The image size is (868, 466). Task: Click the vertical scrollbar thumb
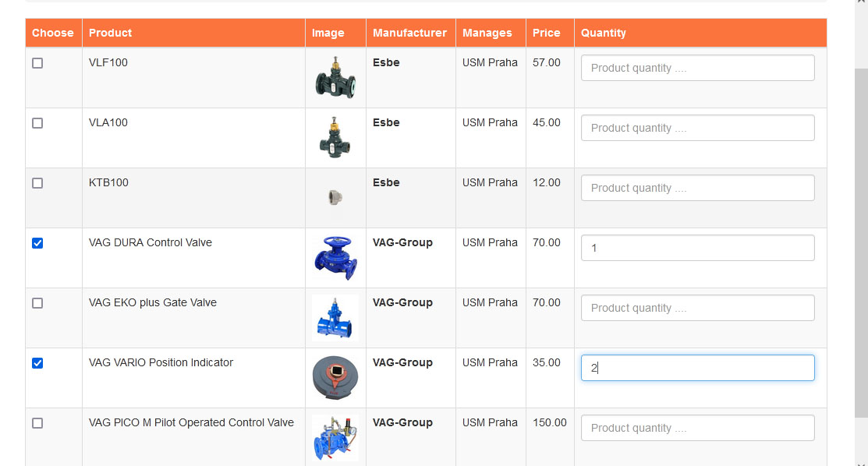point(861,243)
